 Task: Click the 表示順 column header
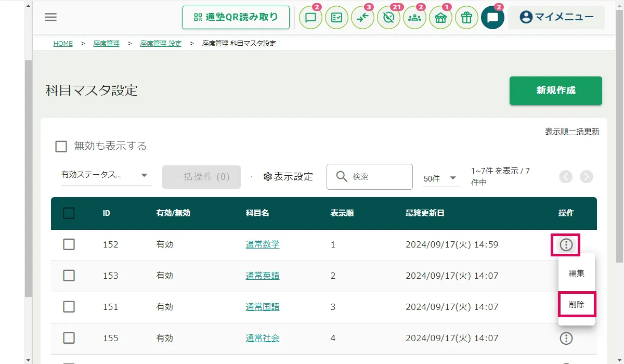tap(342, 213)
